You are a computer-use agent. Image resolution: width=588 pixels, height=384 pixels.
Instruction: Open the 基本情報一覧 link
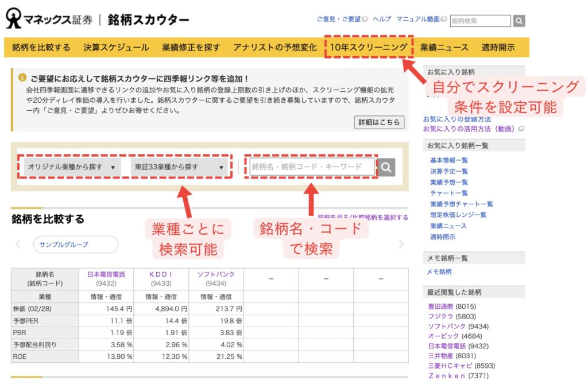(x=449, y=161)
